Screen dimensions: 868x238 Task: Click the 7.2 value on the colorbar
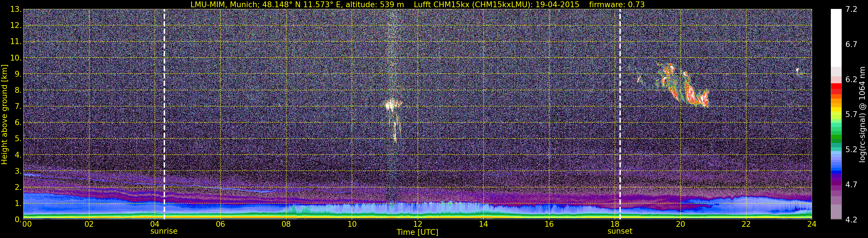click(851, 10)
